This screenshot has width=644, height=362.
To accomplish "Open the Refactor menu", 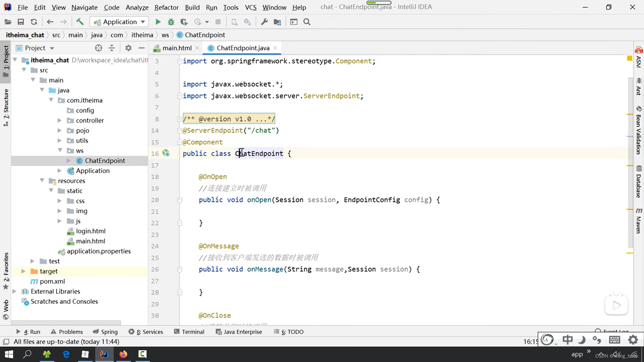I will (166, 7).
